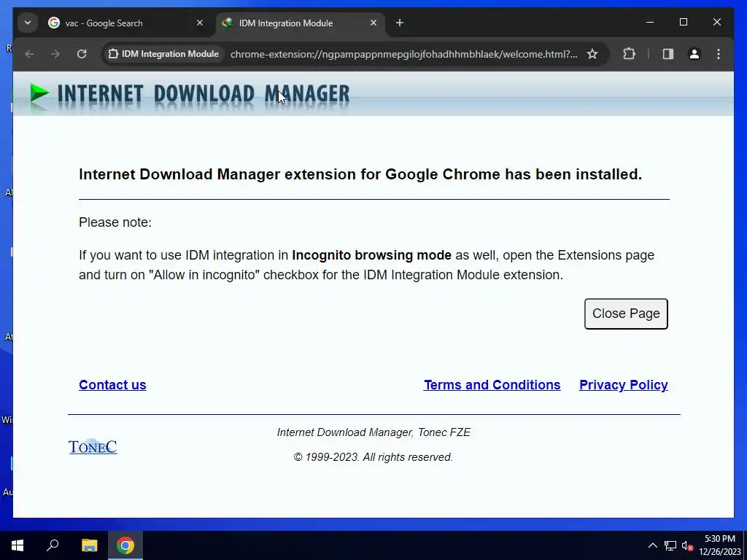Show hidden system tray icons
747x560 pixels.
coord(653,545)
